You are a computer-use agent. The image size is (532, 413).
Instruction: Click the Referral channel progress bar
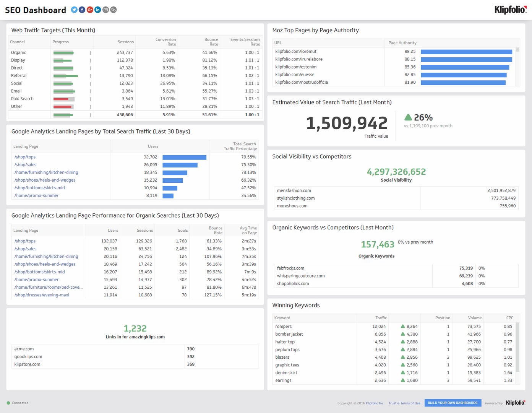pos(66,76)
